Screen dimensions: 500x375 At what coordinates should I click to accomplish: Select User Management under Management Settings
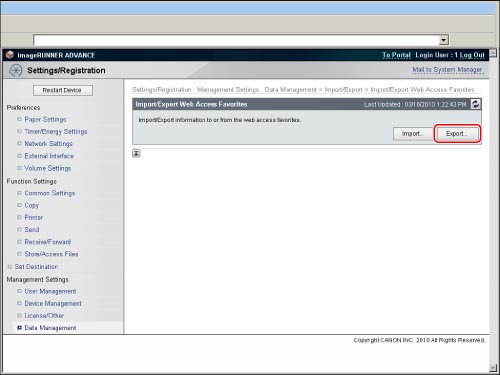(50, 291)
